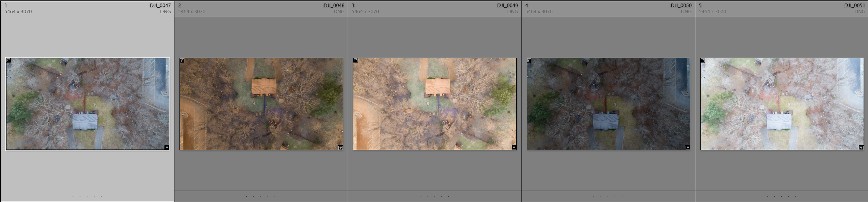
Task: Click the 5464 x 3070 dimensions under index 1
Action: click(18, 12)
